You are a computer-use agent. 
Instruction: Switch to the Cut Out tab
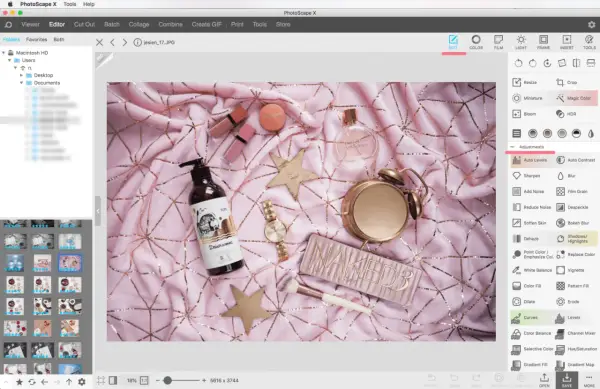point(84,24)
